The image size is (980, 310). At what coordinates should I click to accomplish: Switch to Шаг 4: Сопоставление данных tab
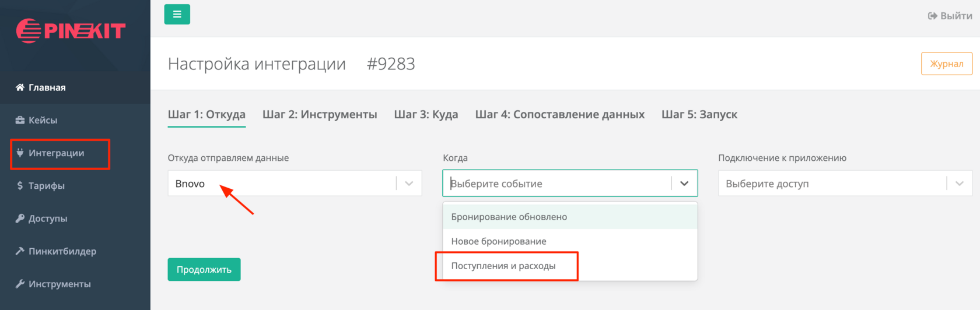point(560,114)
